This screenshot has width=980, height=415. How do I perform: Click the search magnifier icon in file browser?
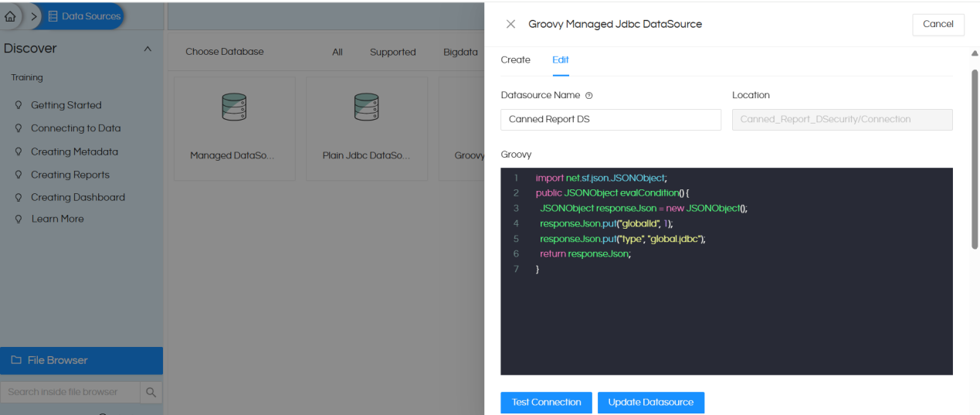pyautogui.click(x=151, y=392)
